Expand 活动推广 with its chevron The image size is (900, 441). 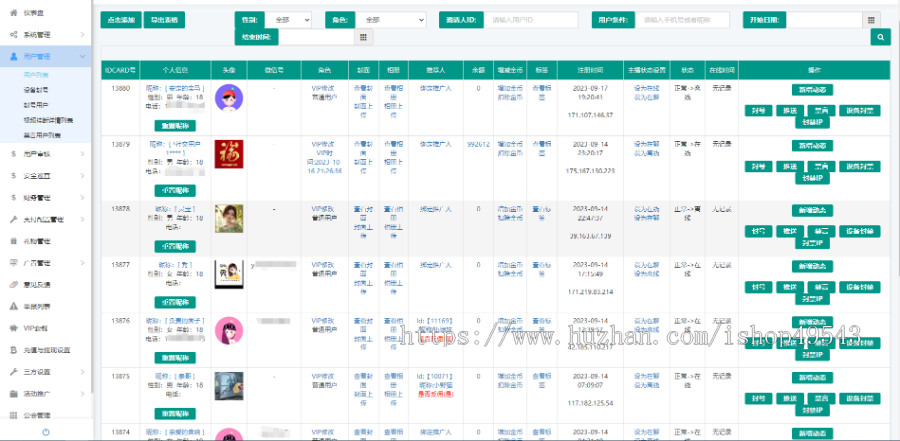(x=83, y=394)
